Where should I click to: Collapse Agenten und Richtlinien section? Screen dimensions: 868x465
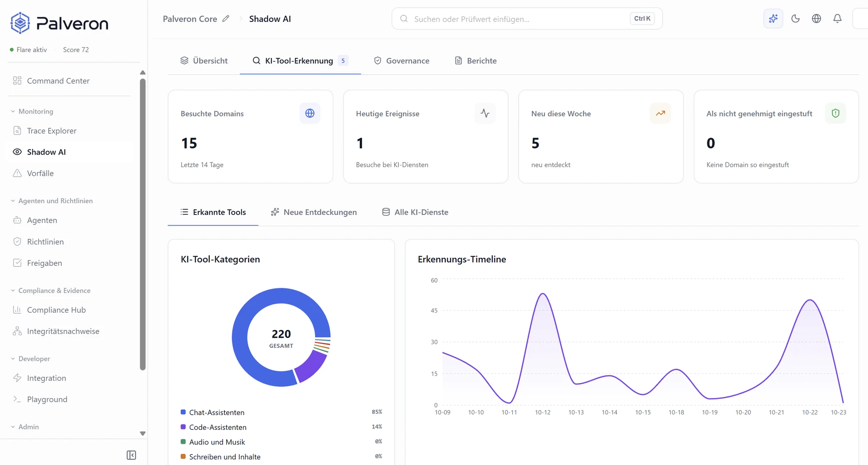point(52,201)
